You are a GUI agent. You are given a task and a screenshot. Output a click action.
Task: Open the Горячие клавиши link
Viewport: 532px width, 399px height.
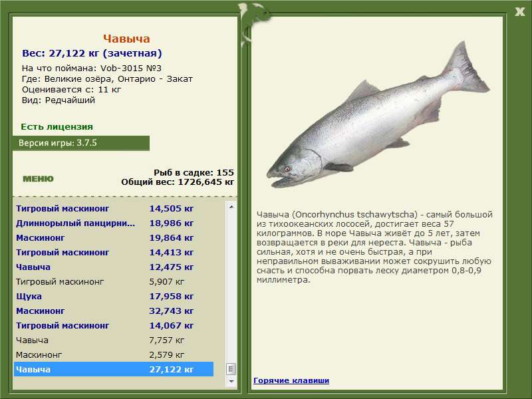[291, 380]
